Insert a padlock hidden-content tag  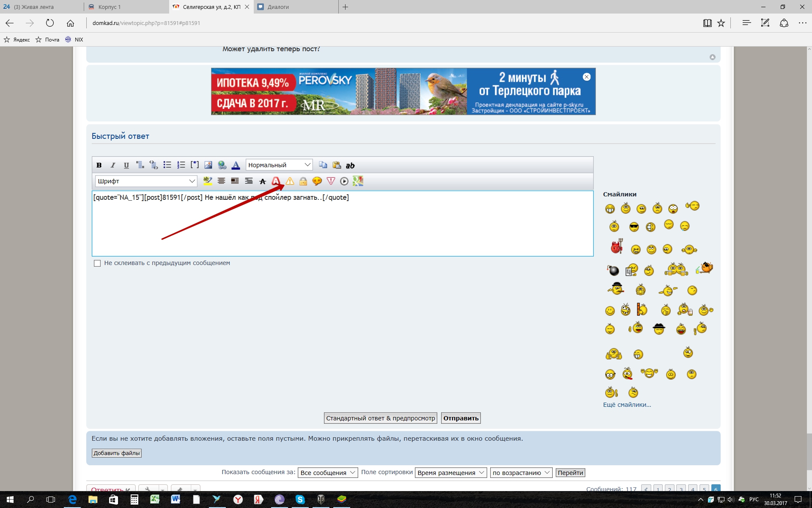303,181
